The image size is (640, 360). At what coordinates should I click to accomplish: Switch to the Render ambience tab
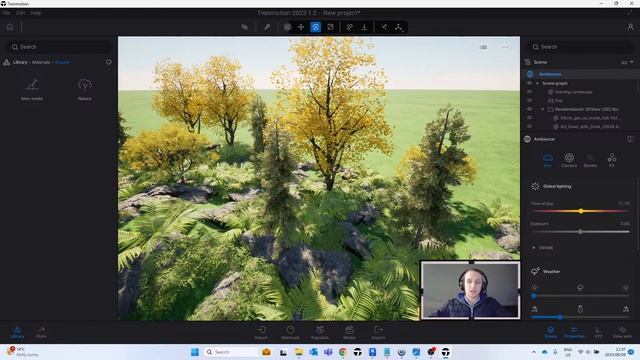click(x=590, y=160)
